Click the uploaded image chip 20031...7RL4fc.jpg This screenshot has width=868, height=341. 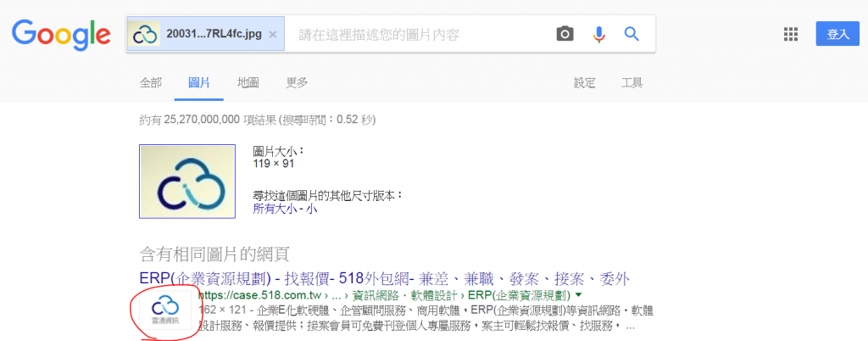205,34
